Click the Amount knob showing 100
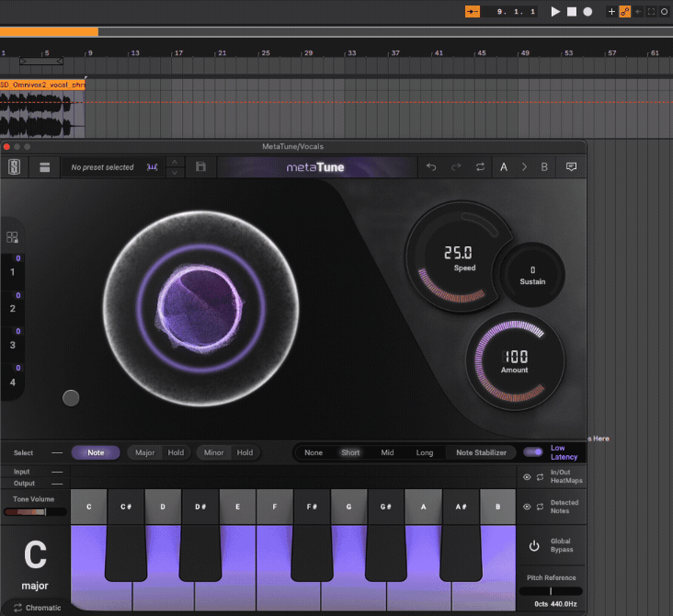 click(x=515, y=361)
